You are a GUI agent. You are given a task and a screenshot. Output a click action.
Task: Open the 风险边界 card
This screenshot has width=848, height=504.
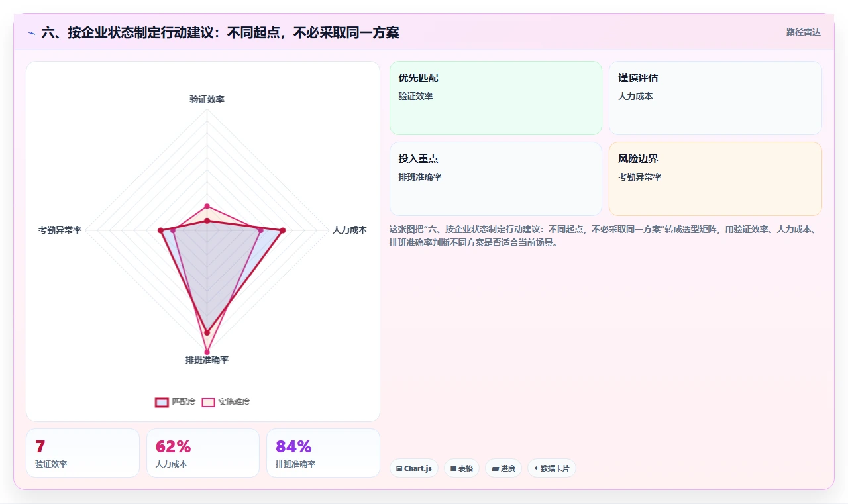coord(715,179)
